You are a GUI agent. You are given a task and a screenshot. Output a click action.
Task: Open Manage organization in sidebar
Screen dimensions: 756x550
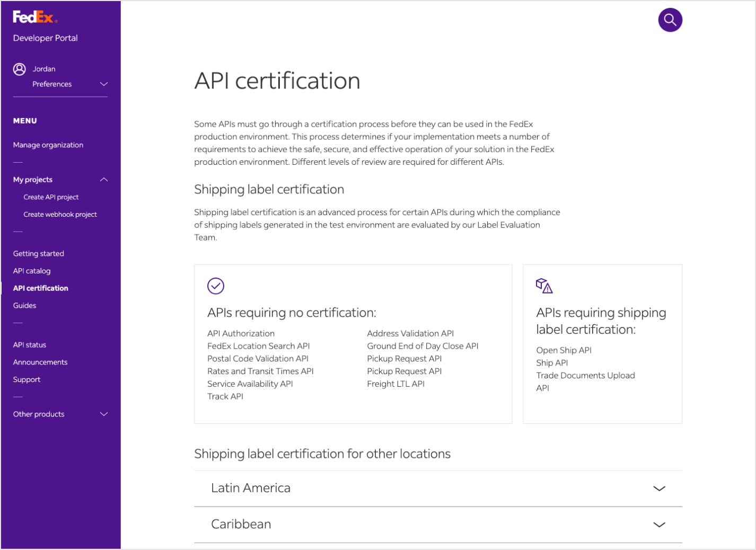tap(48, 145)
